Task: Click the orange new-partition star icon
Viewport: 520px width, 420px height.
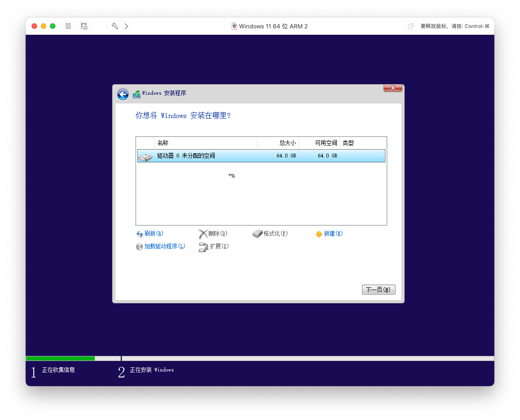Action: (x=319, y=234)
